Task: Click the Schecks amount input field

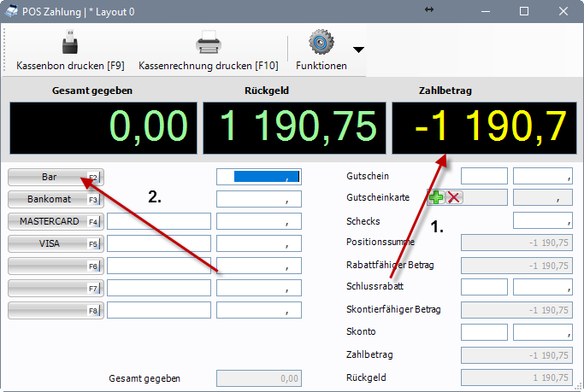Action: point(542,220)
